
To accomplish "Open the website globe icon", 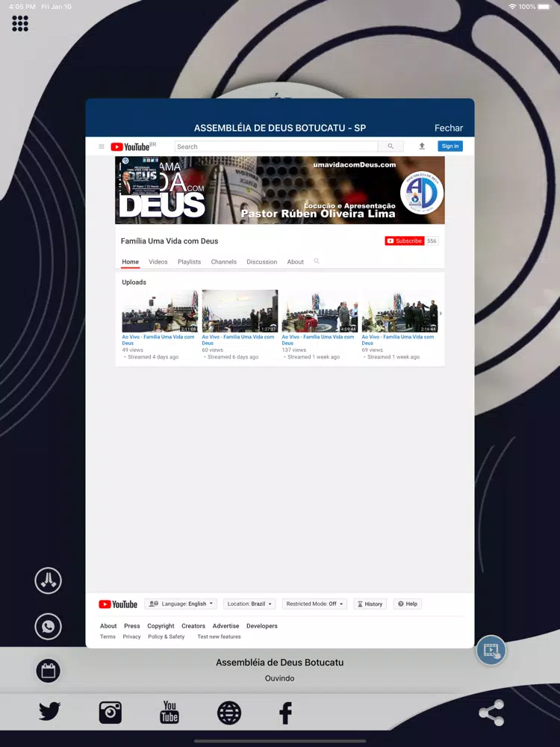I will click(x=229, y=713).
